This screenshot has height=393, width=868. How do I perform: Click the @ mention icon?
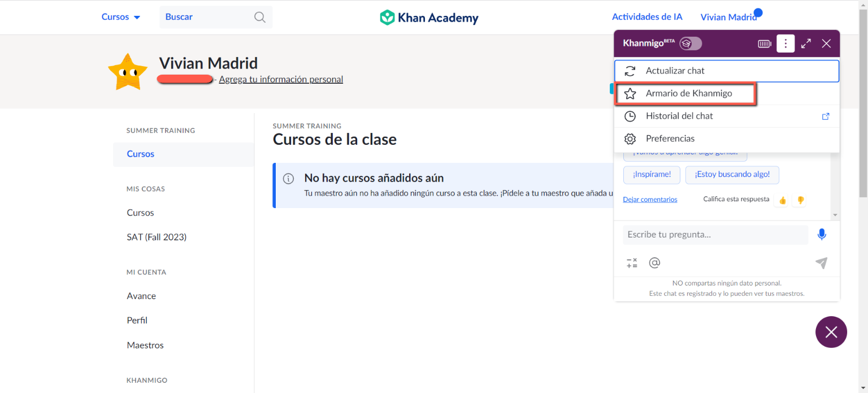(654, 263)
